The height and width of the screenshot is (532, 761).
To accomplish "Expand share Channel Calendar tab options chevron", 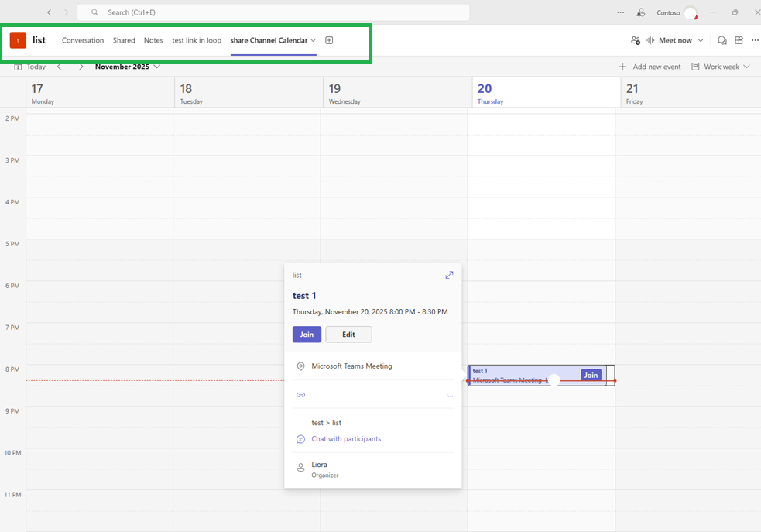I will click(313, 40).
